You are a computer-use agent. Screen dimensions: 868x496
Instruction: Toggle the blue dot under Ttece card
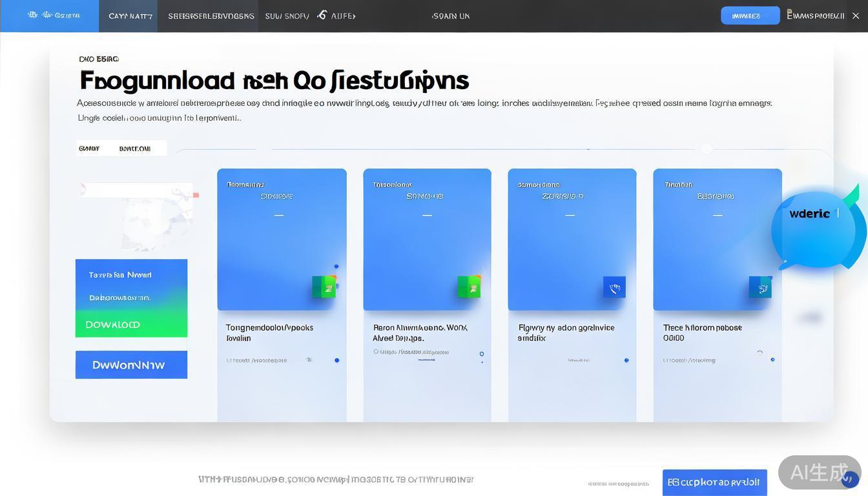(x=772, y=360)
